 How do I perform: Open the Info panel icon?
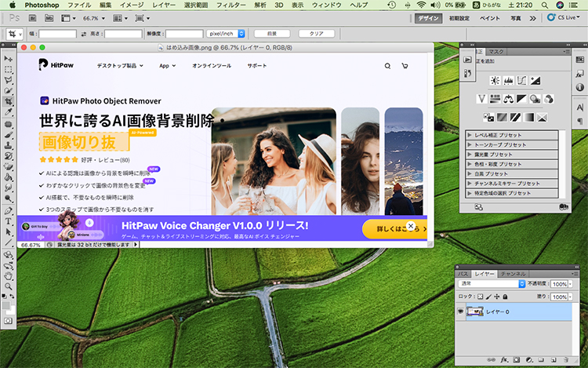(579, 87)
